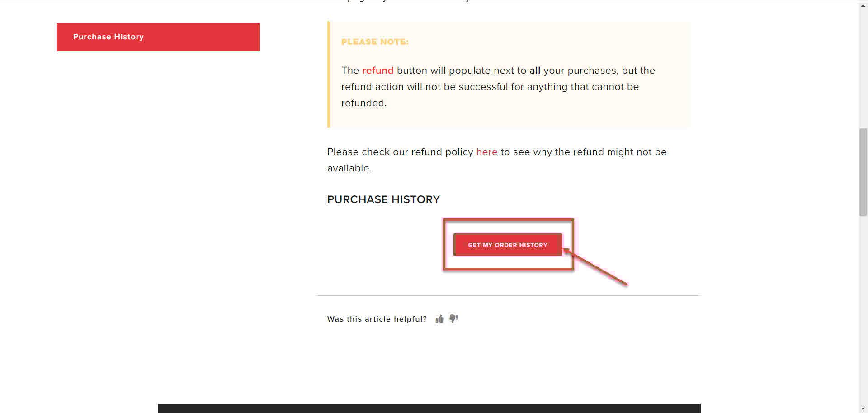
Task: Click the PURCHASE HISTORY section heading
Action: [x=383, y=199]
